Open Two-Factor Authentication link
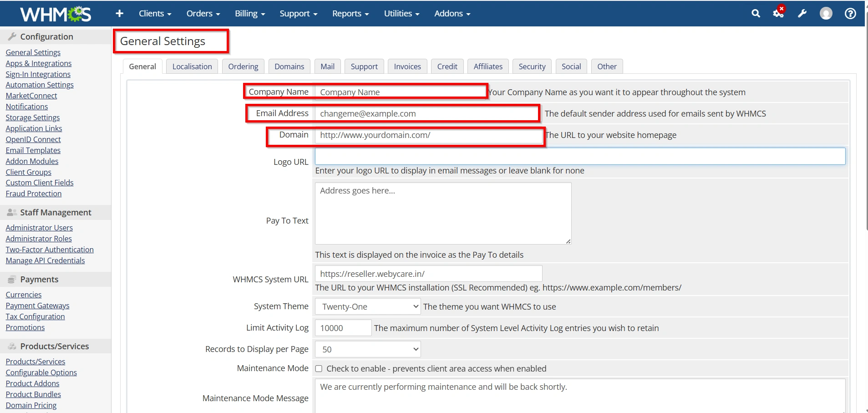 [x=50, y=250]
